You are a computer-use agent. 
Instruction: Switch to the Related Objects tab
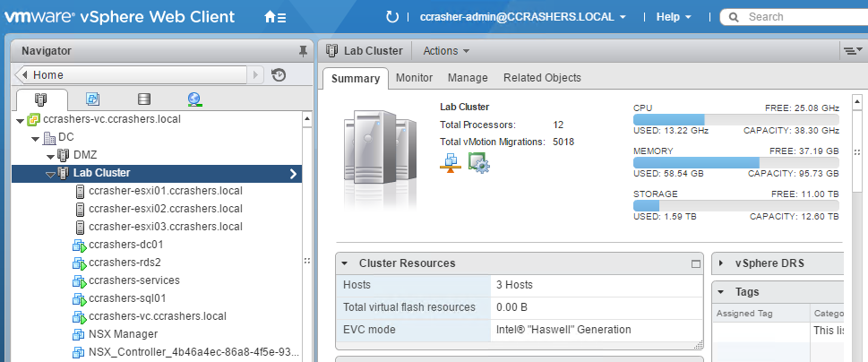542,78
